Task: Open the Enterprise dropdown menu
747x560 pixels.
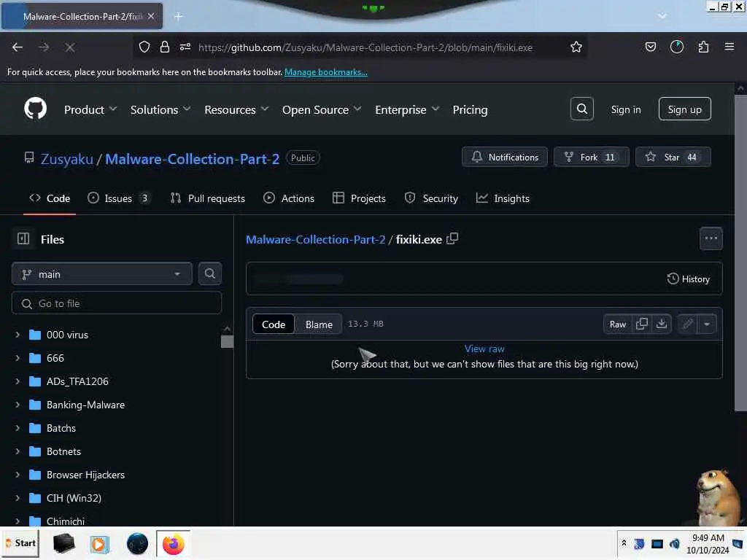Action: [x=407, y=109]
